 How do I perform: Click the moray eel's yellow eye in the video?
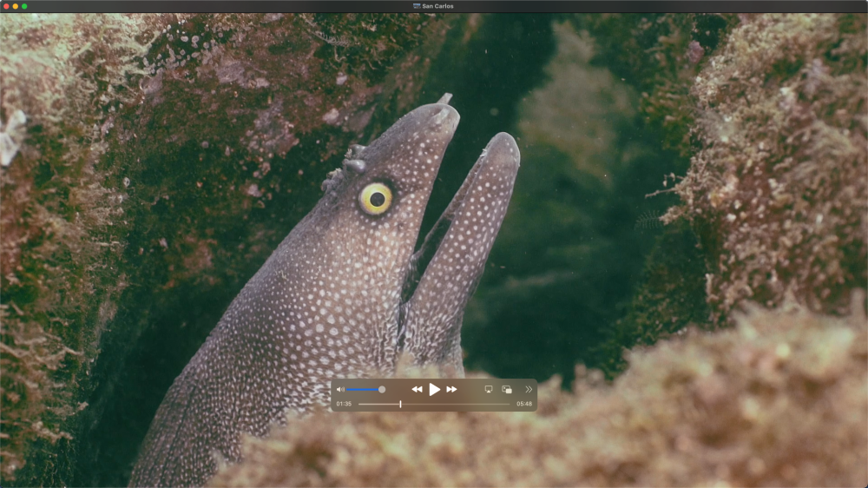point(376,199)
